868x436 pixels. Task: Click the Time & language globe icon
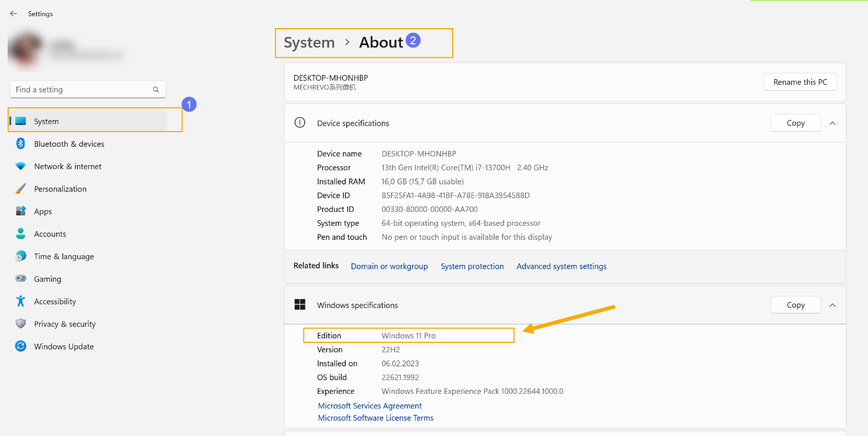click(20, 256)
